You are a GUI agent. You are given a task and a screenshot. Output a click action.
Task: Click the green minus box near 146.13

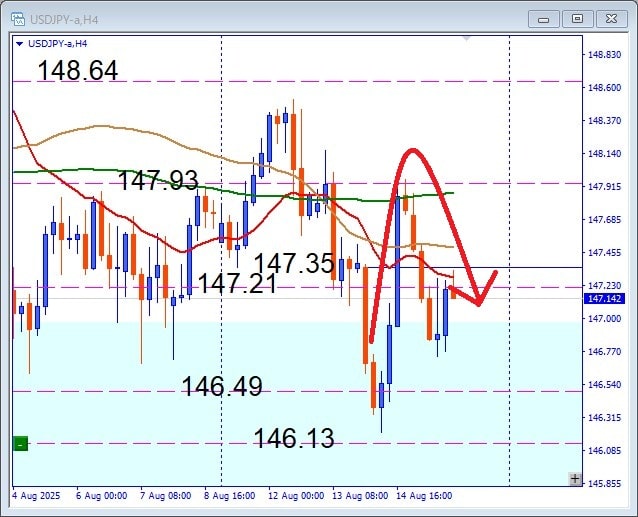20,443
